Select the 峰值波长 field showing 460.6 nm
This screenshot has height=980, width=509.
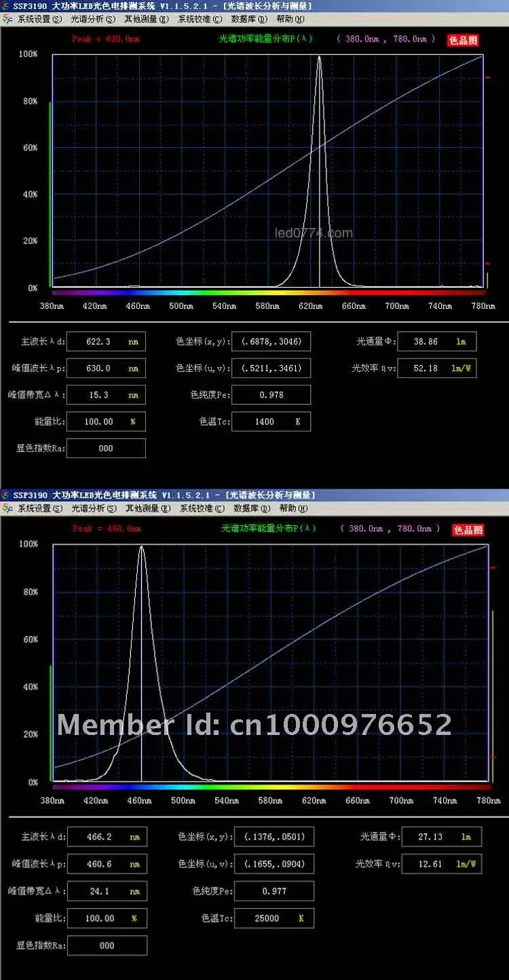click(x=107, y=864)
